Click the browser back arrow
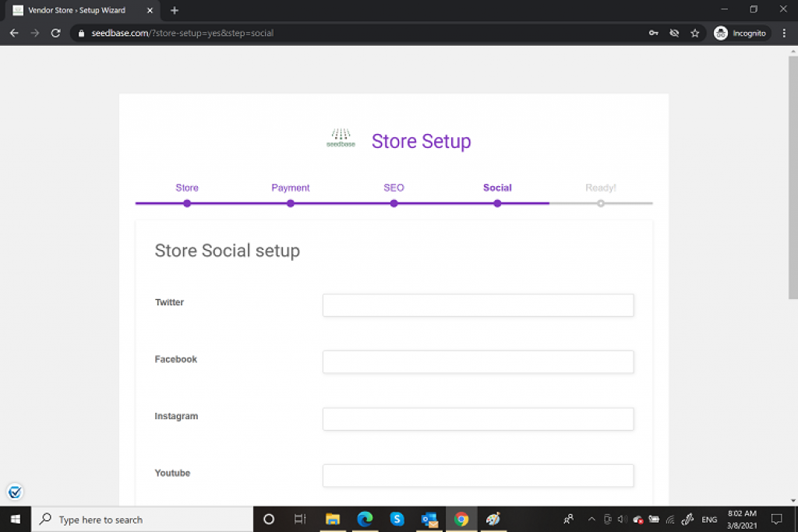The width and height of the screenshot is (798, 532). 14,33
